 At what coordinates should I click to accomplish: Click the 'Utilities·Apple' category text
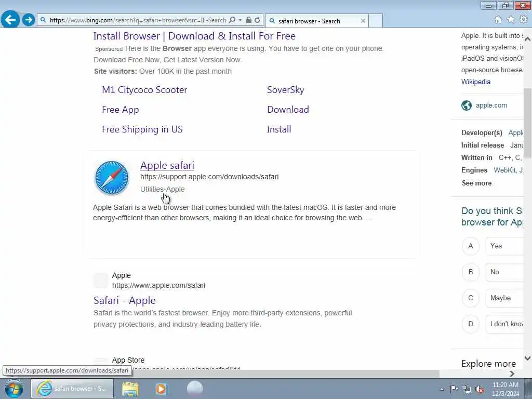tap(163, 189)
